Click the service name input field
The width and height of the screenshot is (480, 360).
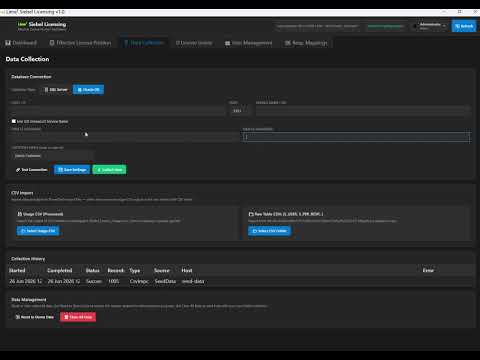click(363, 111)
